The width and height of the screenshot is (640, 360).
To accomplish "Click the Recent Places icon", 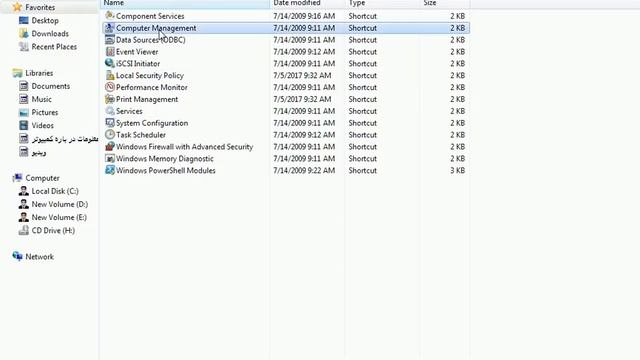I will click(24, 47).
